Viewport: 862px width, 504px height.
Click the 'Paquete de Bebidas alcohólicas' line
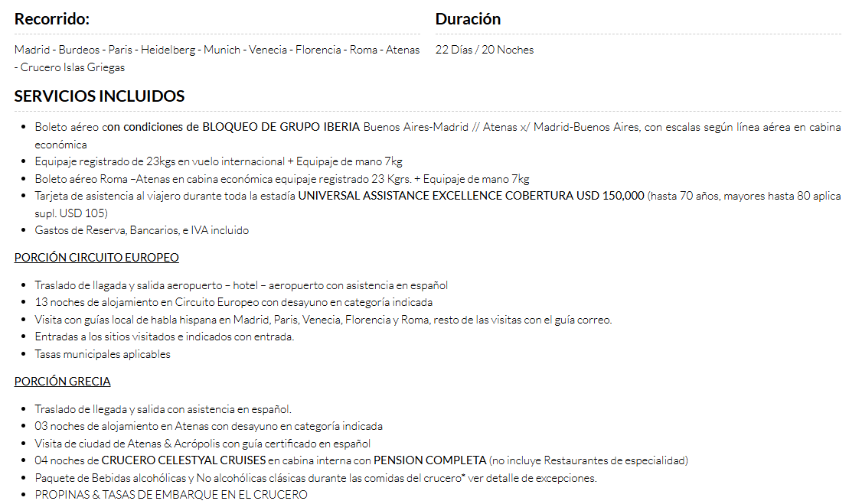(x=316, y=478)
